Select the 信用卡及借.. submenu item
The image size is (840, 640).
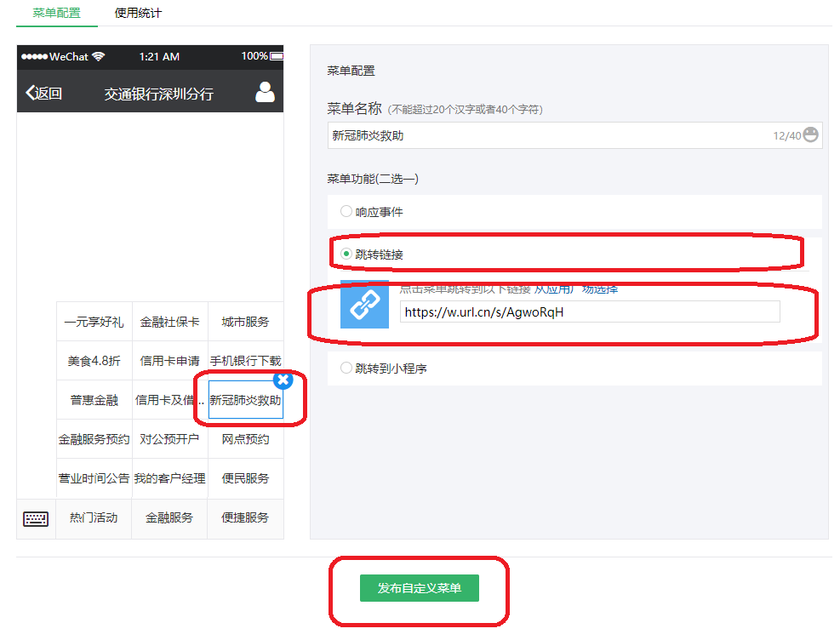coord(170,400)
